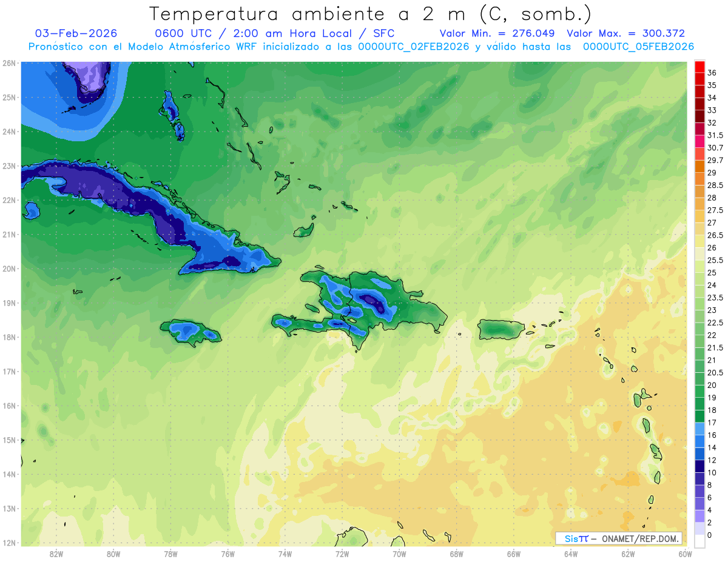Click longitude axis label '82W'
Viewport: 728px width, 562px height.
click(56, 554)
